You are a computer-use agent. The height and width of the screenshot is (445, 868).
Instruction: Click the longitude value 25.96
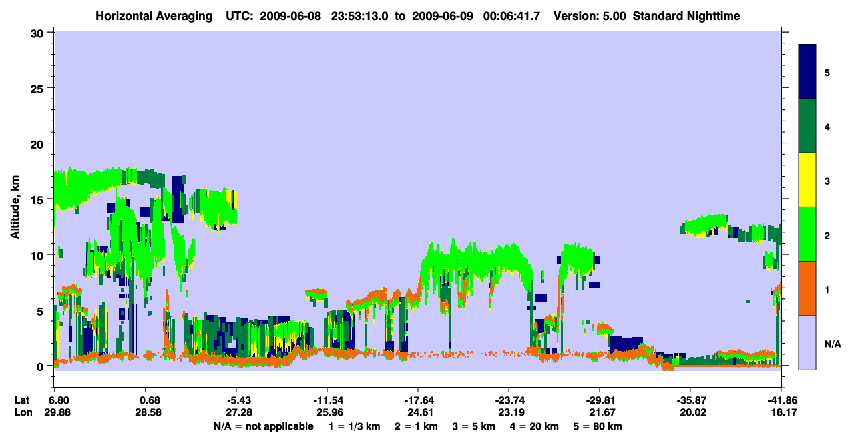330,413
